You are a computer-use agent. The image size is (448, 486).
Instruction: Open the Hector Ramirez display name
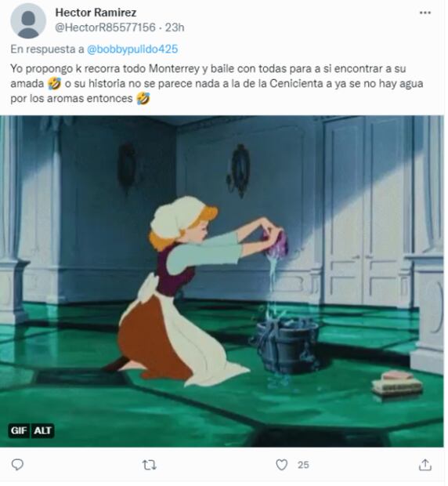96,13
